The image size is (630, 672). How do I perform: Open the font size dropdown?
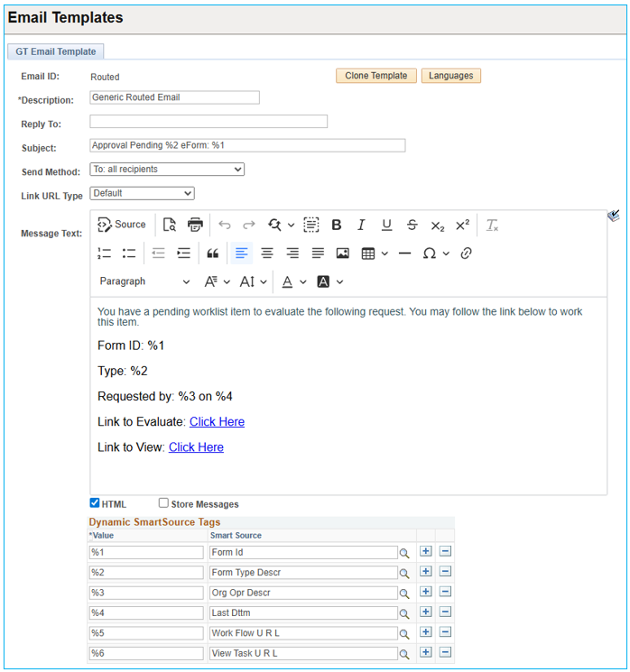254,281
